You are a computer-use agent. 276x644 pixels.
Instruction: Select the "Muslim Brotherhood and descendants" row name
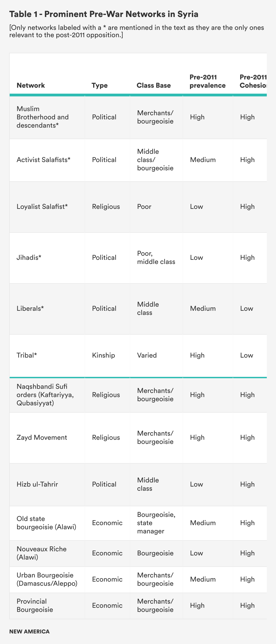[x=43, y=117]
